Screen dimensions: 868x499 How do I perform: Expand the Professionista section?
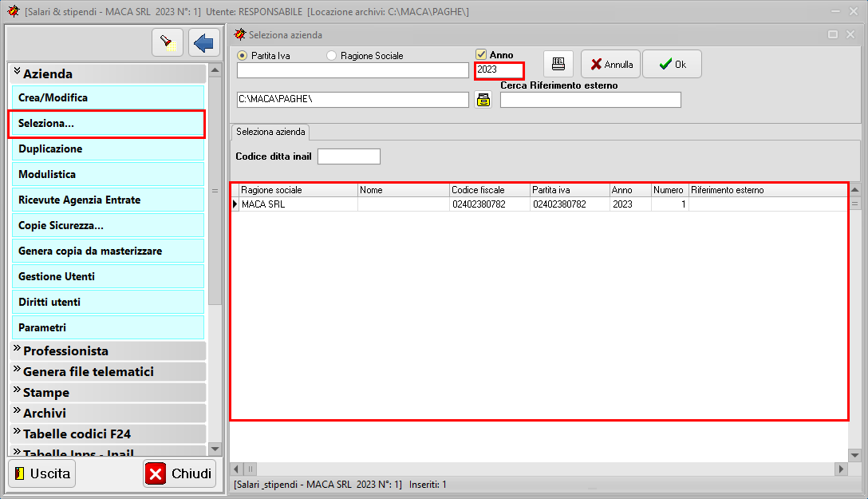[x=107, y=350]
